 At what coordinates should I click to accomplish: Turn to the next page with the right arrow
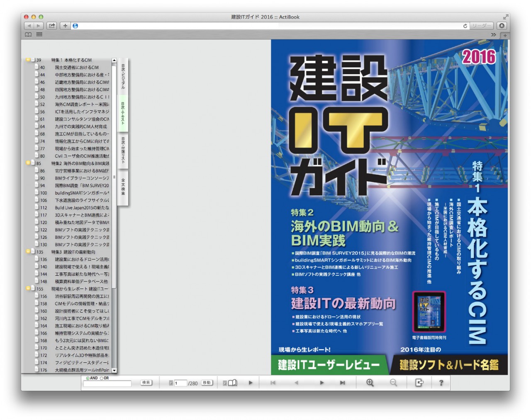[x=322, y=383]
